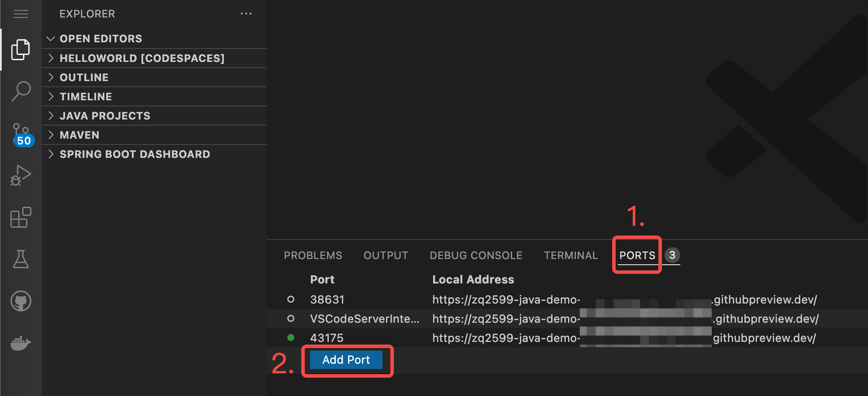Click the EXPLORER panel title

(x=87, y=14)
